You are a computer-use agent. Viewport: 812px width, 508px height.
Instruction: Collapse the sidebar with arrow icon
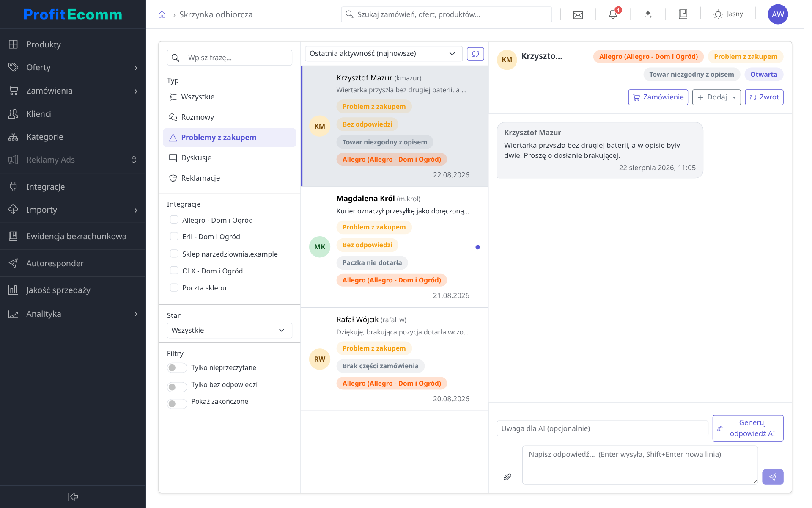coord(73,497)
